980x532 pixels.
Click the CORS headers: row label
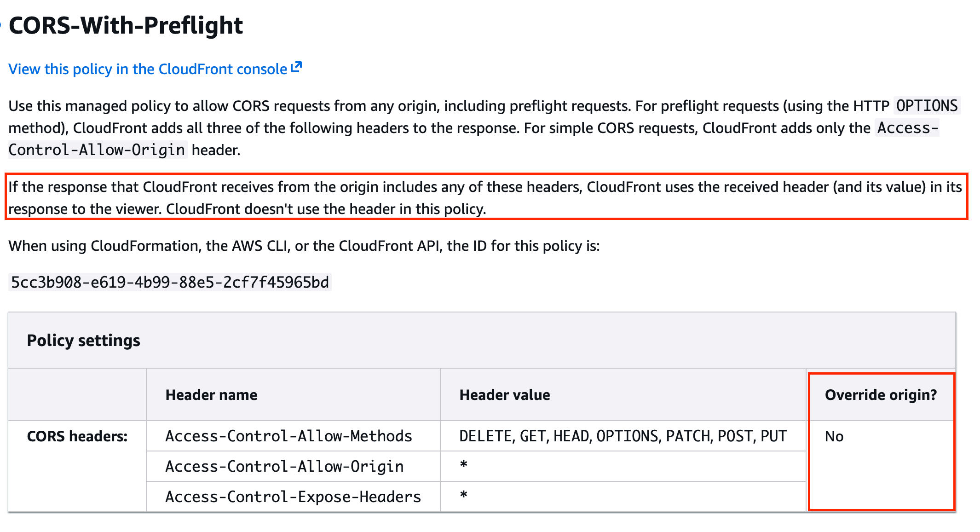click(77, 436)
